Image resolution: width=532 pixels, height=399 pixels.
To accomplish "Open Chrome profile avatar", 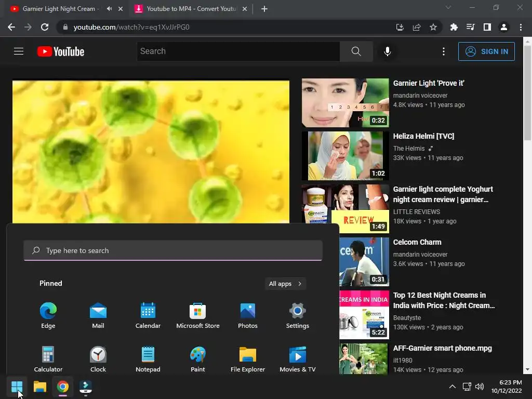I will coord(504,27).
